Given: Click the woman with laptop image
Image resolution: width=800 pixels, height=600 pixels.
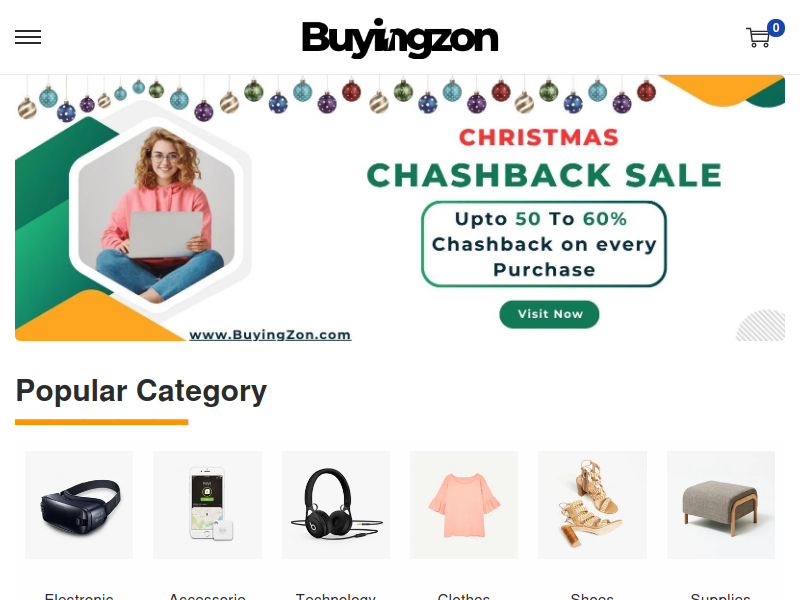Looking at the screenshot, I should pos(158,212).
